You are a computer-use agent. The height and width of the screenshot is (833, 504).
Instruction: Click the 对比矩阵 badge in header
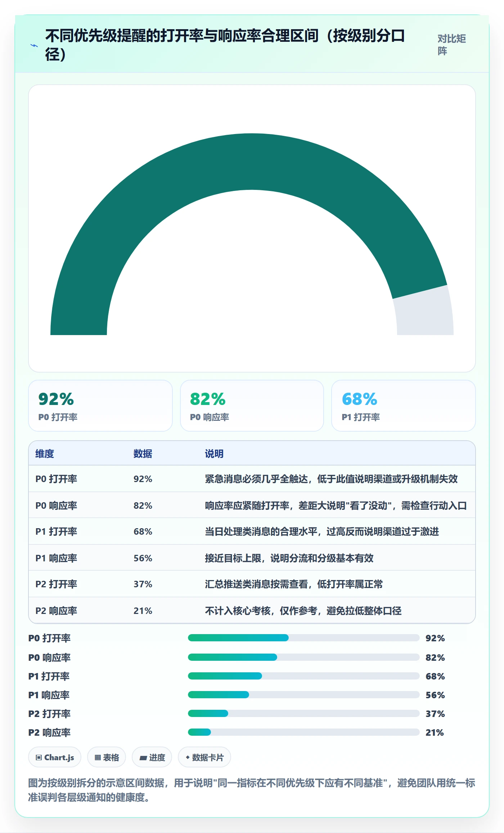tap(452, 45)
